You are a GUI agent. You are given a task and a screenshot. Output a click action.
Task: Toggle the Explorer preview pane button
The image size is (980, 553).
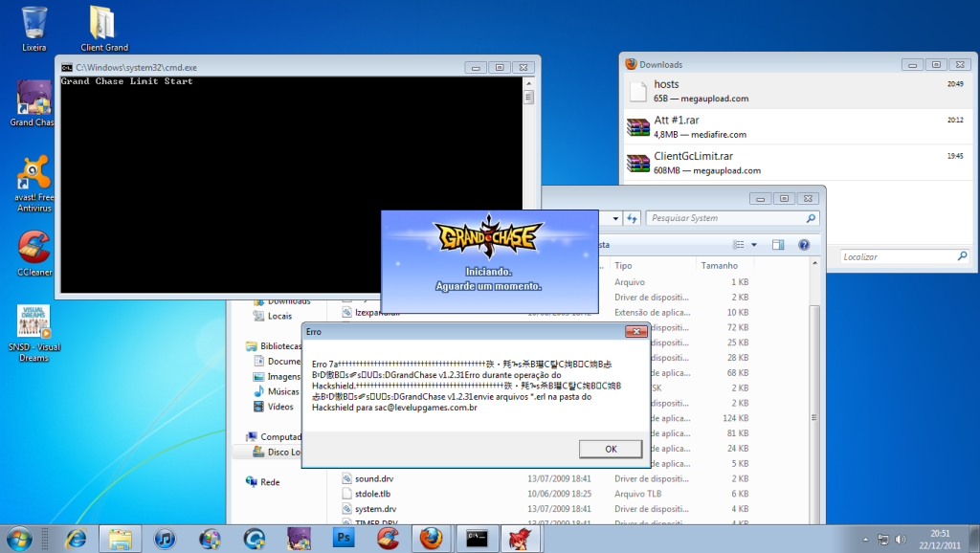[x=778, y=245]
